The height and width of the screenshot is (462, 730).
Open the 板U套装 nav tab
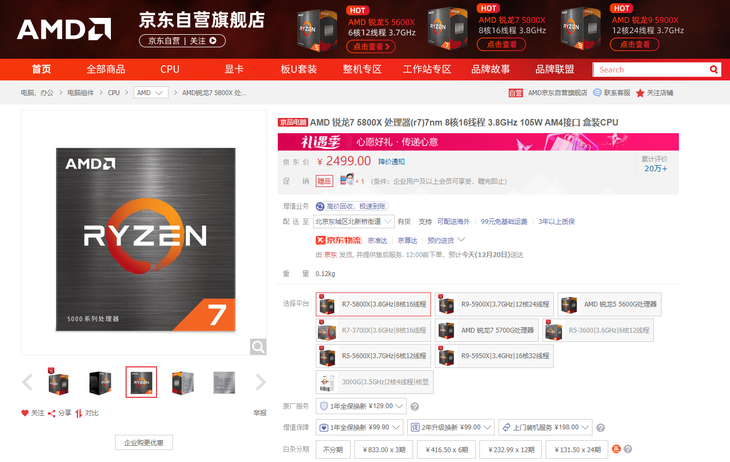pyautogui.click(x=298, y=69)
